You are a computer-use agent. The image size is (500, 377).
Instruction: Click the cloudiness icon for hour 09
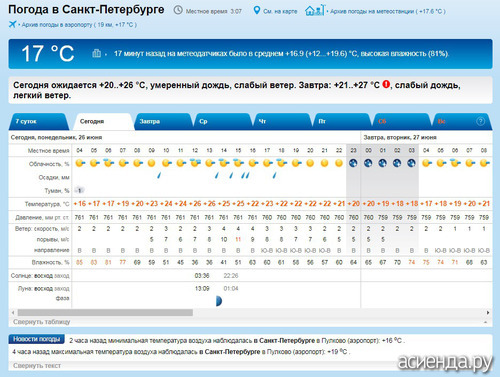point(151,163)
